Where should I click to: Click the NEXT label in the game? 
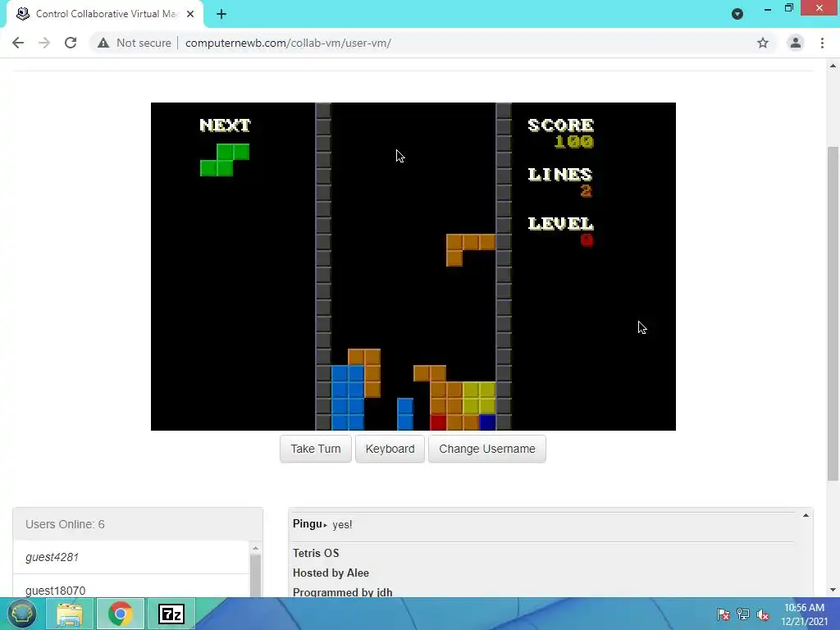coord(225,126)
